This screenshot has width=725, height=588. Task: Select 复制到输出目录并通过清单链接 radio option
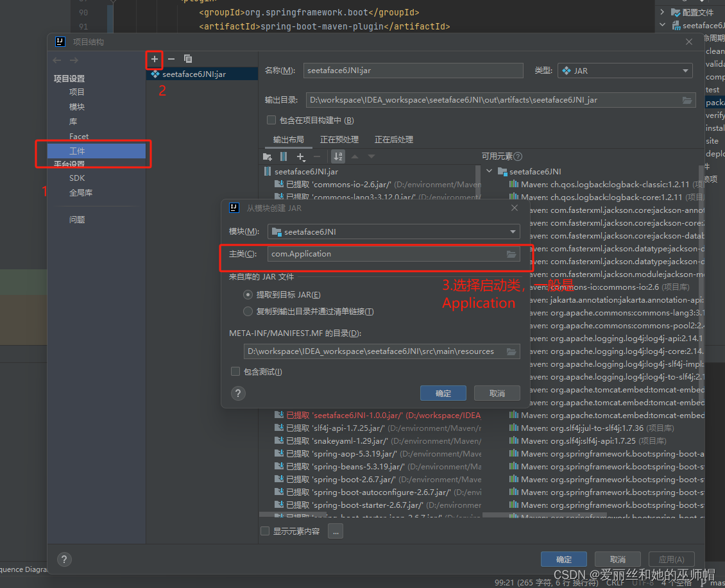248,312
